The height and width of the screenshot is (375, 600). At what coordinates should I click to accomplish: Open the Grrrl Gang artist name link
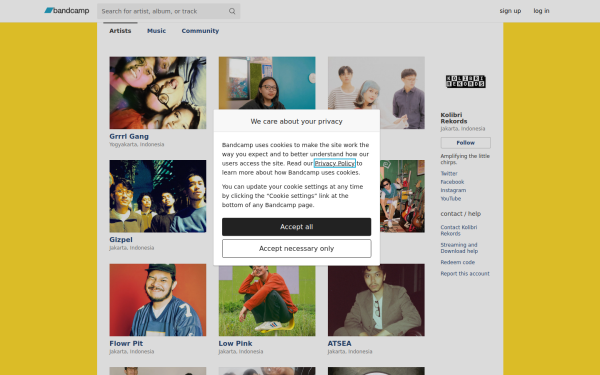(x=129, y=136)
